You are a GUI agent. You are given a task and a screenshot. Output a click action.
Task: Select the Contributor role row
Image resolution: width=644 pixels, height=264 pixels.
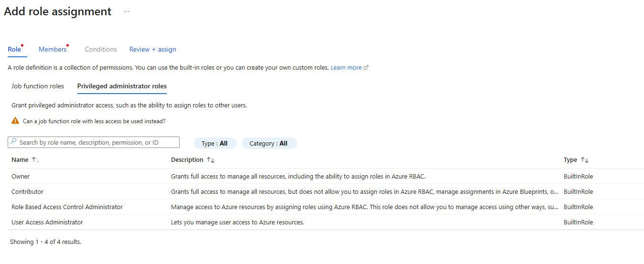(326, 191)
